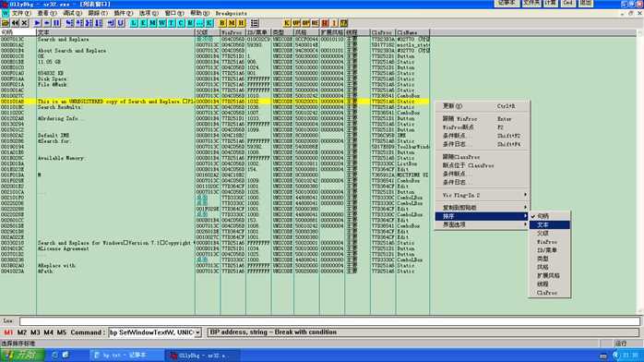Open the 调试 (Debug) menu
644x362 pixels.
72,14
